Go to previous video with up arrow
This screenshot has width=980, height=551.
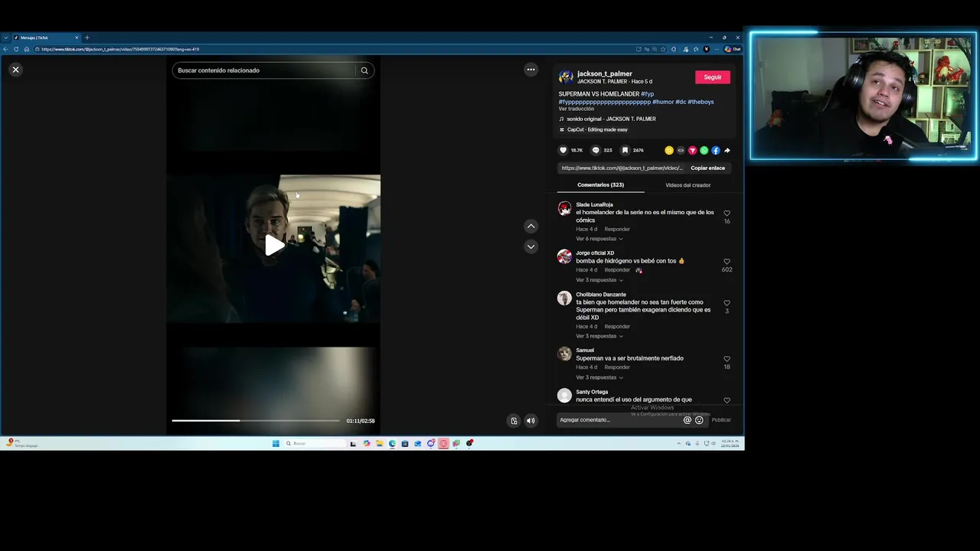pyautogui.click(x=531, y=226)
